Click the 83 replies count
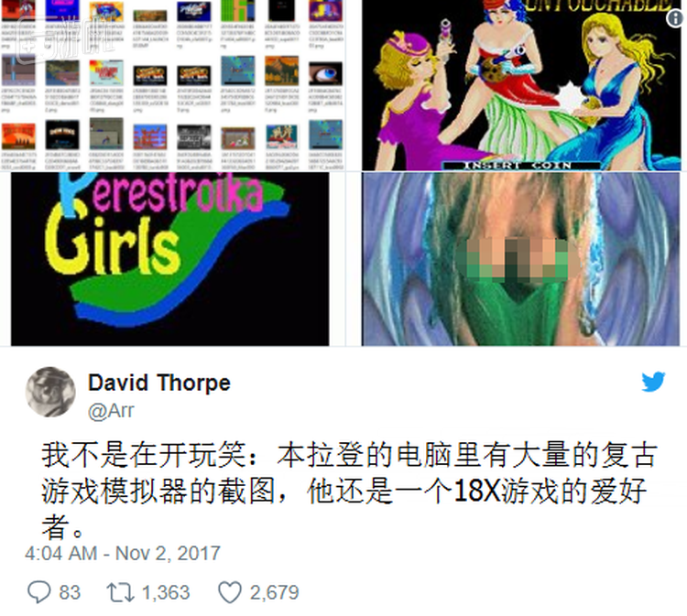 tap(70, 593)
